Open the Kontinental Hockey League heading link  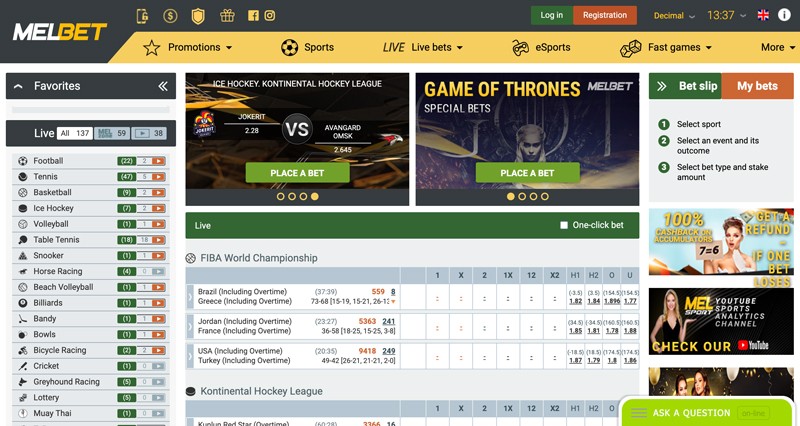pyautogui.click(x=261, y=391)
